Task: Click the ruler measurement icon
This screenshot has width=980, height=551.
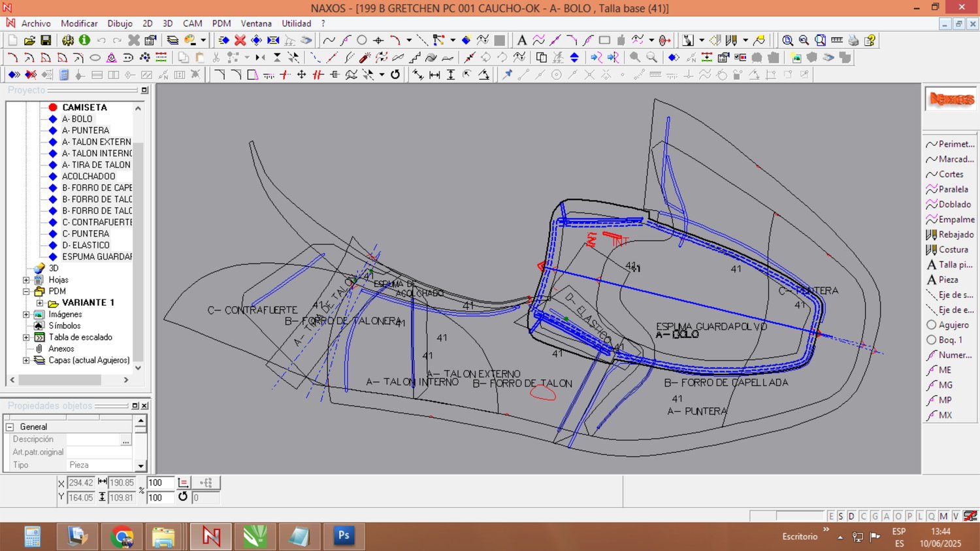Action: [836, 41]
